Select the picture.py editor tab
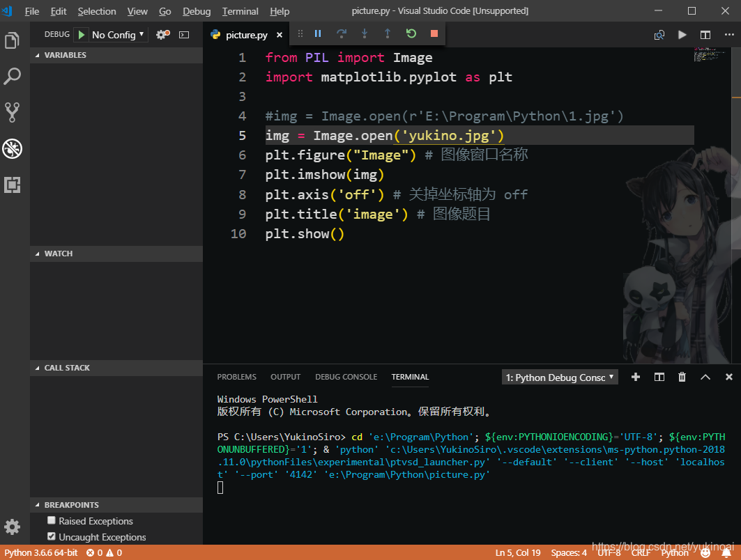The image size is (741, 560). tap(246, 35)
